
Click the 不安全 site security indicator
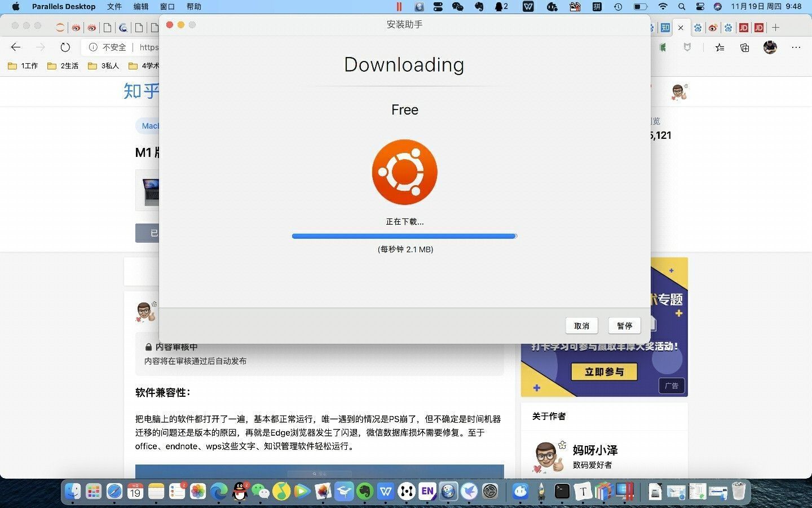tap(108, 47)
